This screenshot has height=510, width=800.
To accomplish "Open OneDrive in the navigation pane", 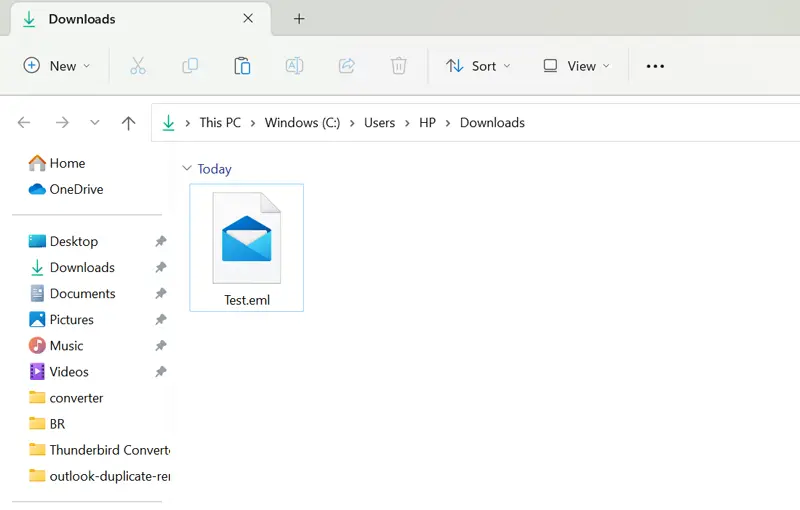I will pyautogui.click(x=76, y=189).
